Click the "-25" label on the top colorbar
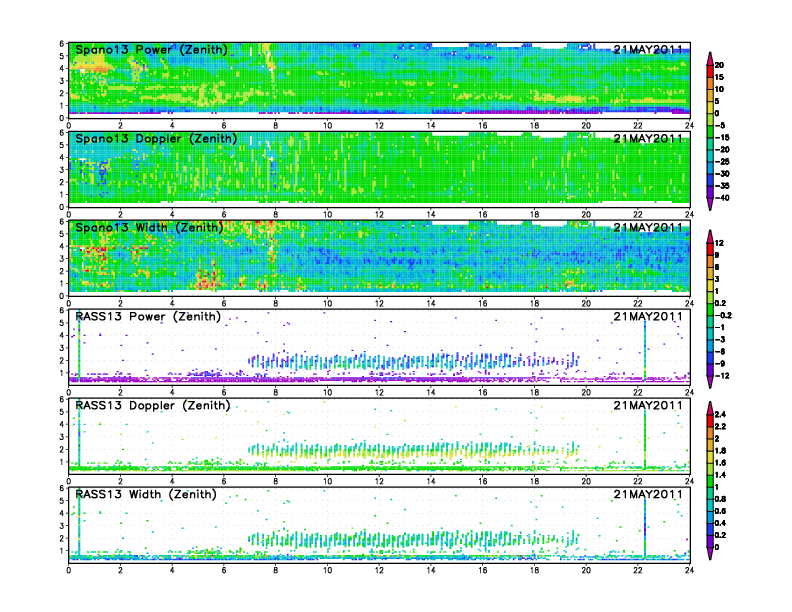 pos(722,162)
